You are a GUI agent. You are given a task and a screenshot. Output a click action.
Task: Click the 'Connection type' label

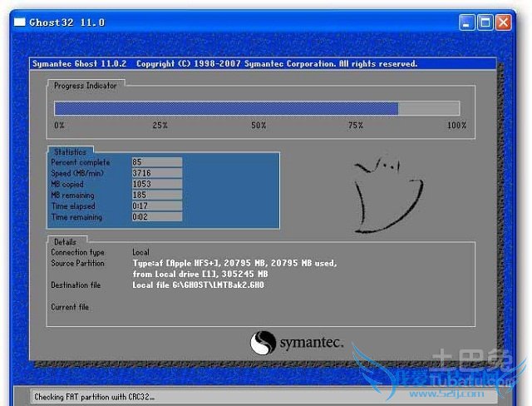77,252
